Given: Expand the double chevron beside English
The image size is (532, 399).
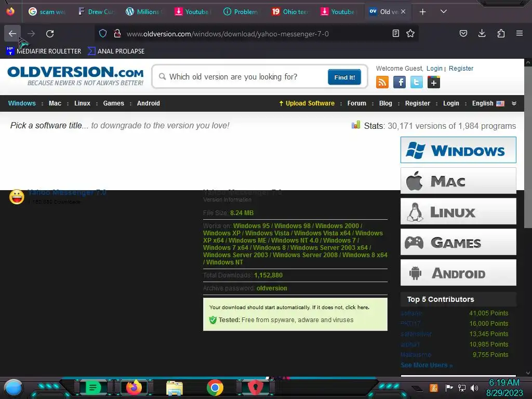Looking at the screenshot, I should tap(514, 103).
